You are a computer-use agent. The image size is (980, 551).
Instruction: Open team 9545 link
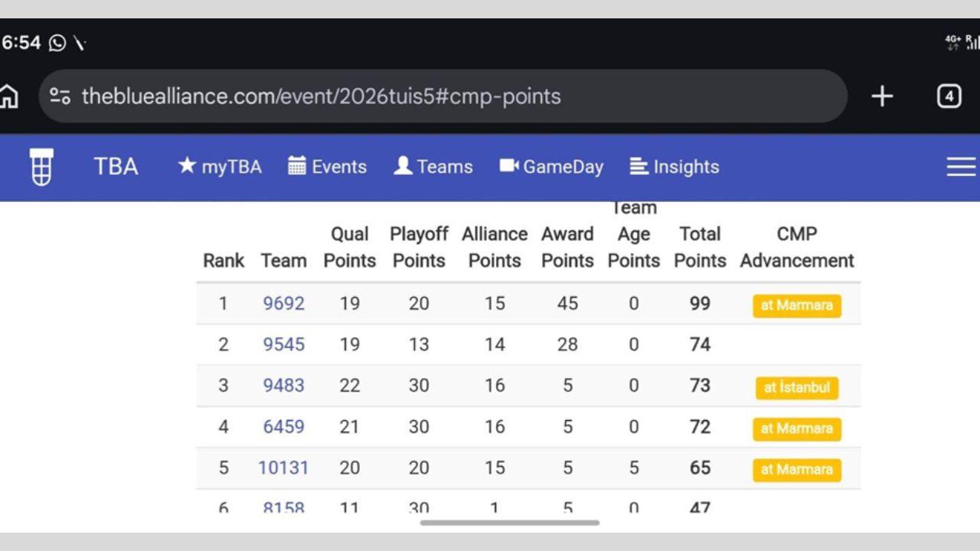point(284,344)
